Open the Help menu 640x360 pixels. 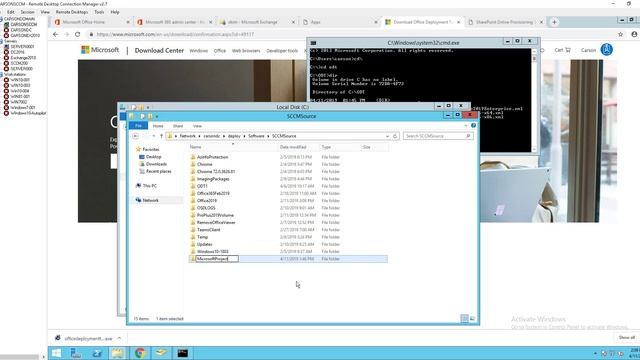tap(115, 12)
